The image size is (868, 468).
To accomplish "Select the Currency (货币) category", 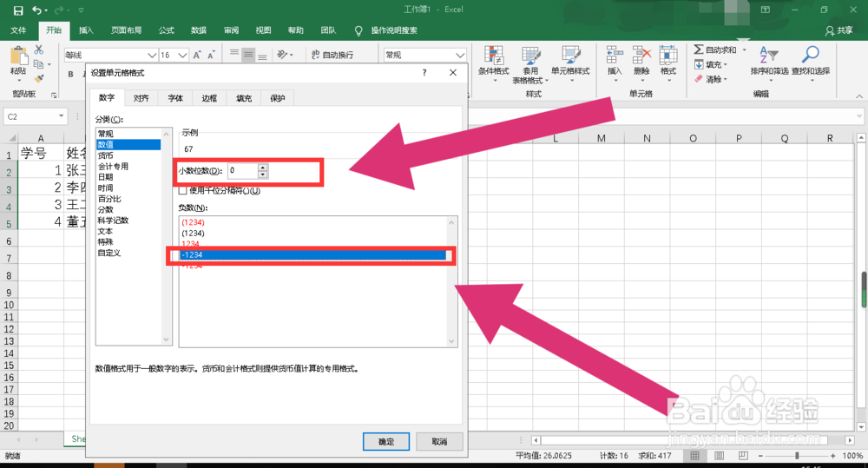I will pos(128,155).
